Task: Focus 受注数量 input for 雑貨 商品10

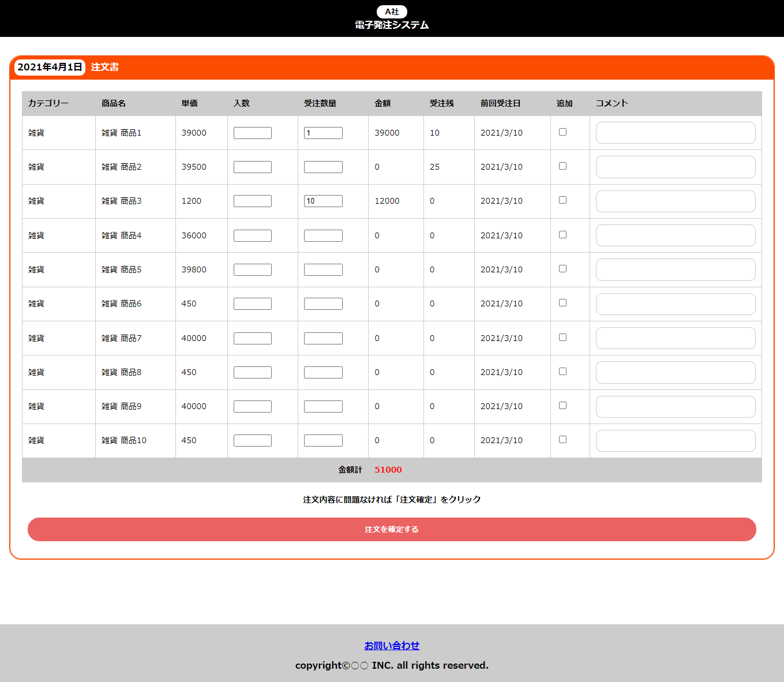Action: pyautogui.click(x=323, y=440)
